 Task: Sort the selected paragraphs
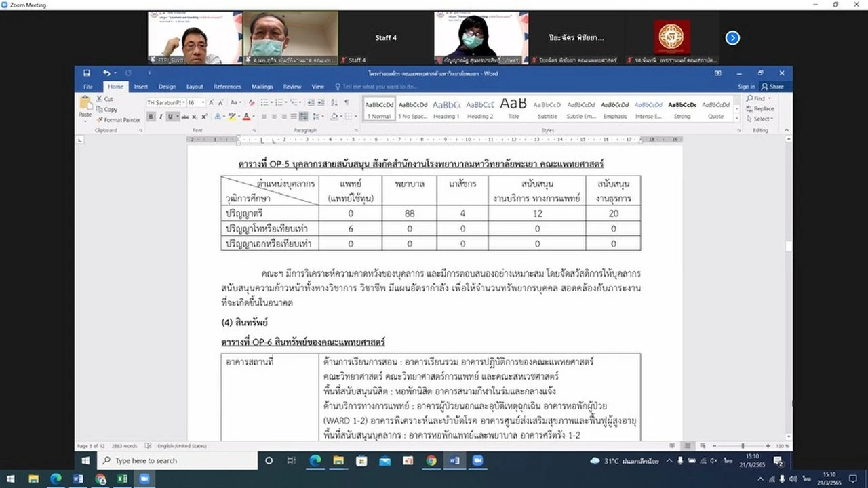[x=334, y=102]
